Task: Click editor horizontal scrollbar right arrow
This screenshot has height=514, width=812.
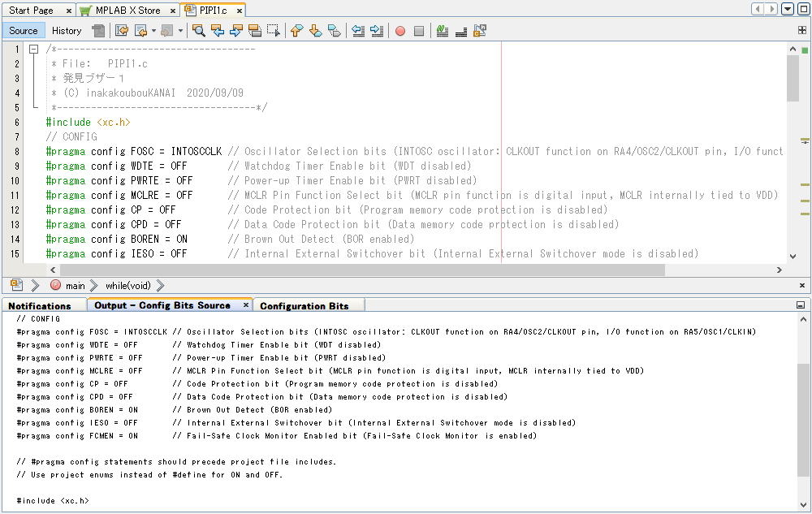Action: pyautogui.click(x=779, y=270)
